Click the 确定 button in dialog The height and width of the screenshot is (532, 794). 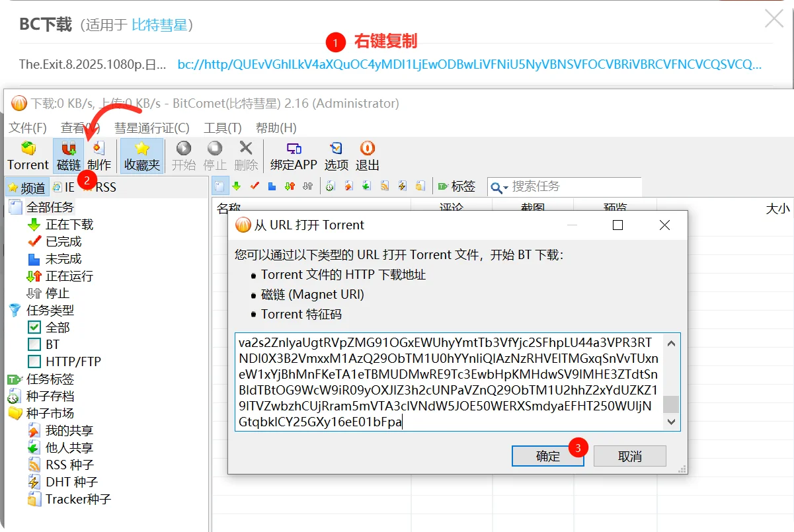coord(547,456)
